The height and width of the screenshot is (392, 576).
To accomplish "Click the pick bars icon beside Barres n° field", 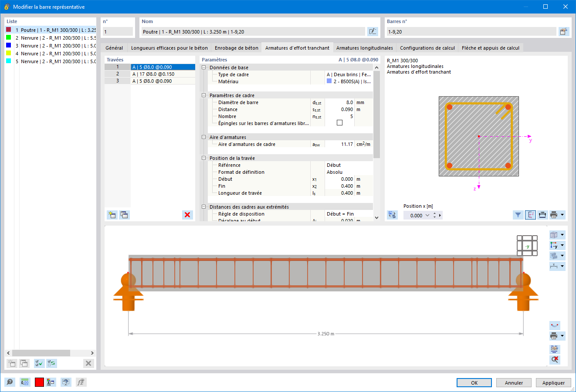I will [x=564, y=31].
